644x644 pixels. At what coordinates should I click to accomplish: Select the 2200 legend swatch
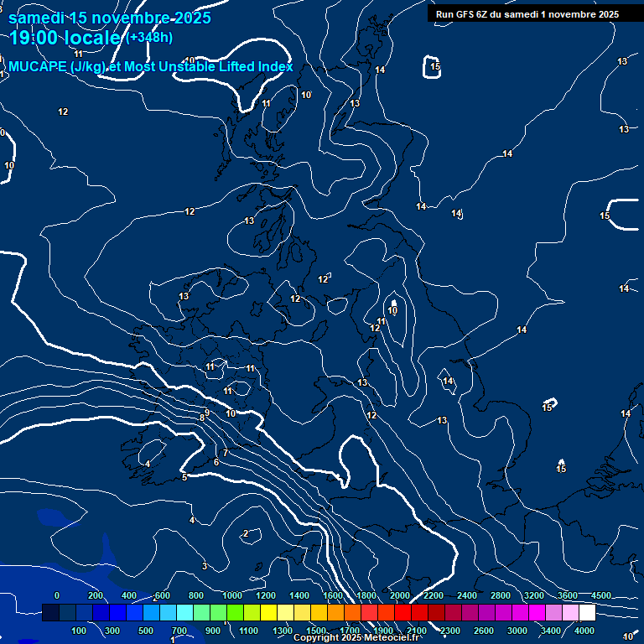(x=420, y=612)
